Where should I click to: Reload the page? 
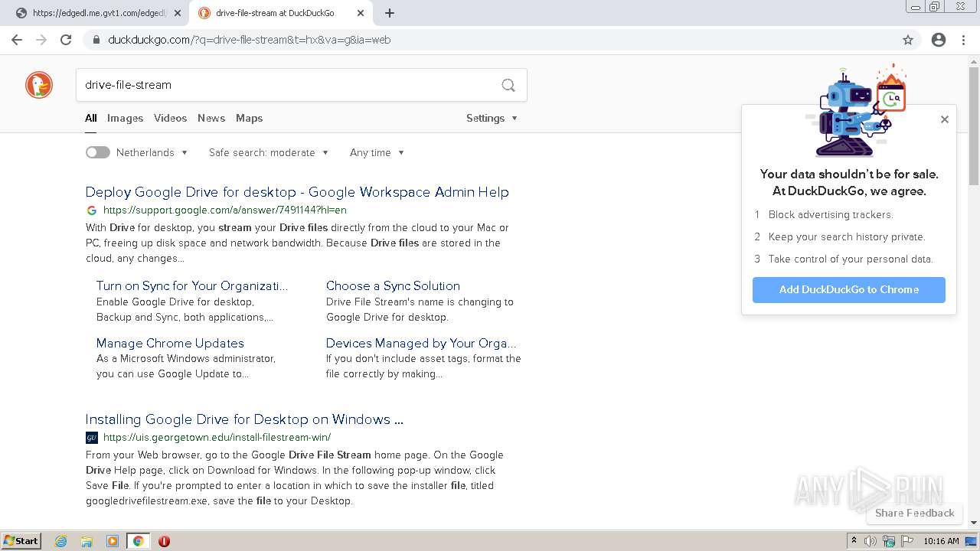[x=66, y=40]
